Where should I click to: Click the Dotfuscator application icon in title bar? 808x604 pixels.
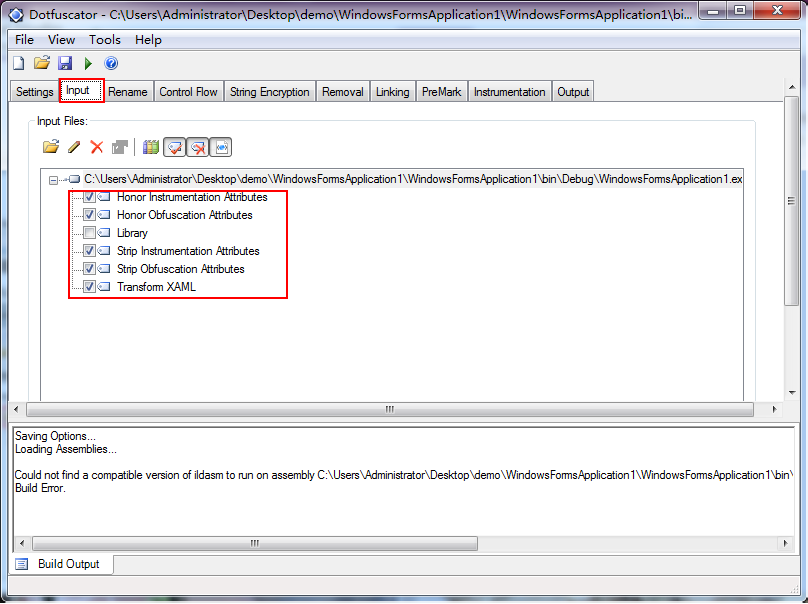[x=16, y=15]
